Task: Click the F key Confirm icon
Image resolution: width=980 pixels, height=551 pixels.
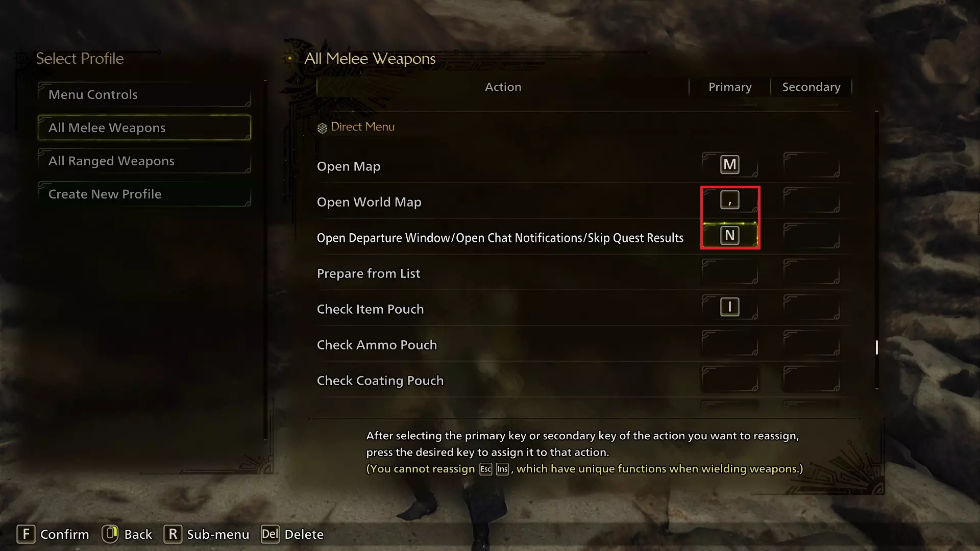Action: click(x=26, y=534)
